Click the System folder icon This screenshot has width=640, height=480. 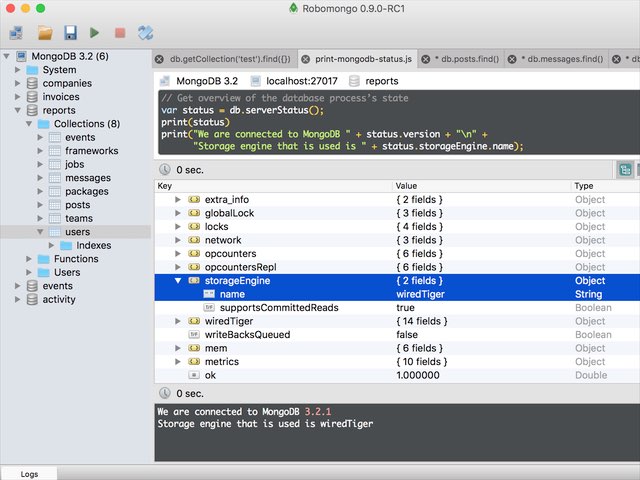tap(32, 70)
